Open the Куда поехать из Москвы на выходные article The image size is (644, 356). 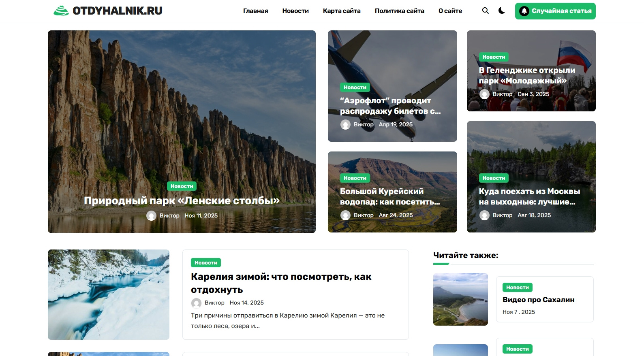[x=529, y=196]
